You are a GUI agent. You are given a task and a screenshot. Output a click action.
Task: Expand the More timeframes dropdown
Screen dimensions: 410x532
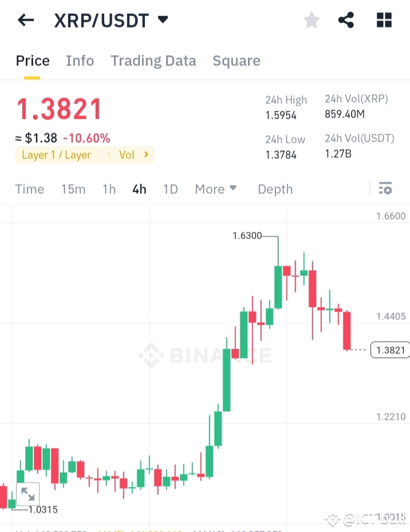pos(216,189)
